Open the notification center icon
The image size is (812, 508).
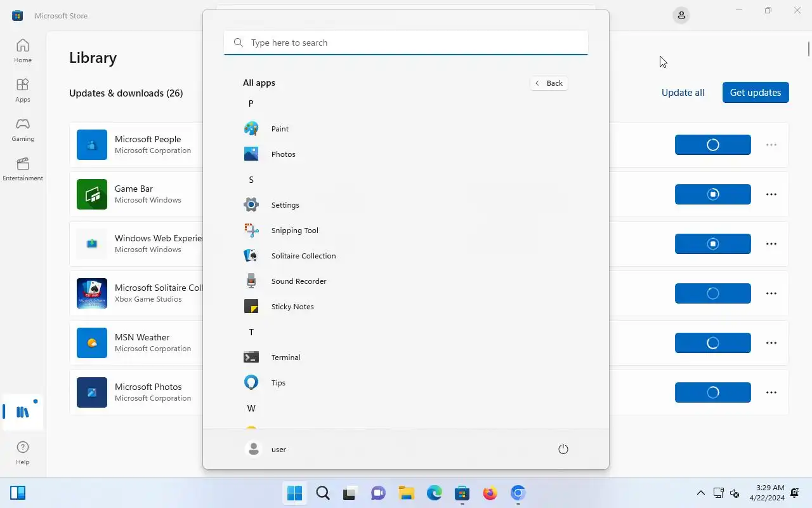click(795, 493)
